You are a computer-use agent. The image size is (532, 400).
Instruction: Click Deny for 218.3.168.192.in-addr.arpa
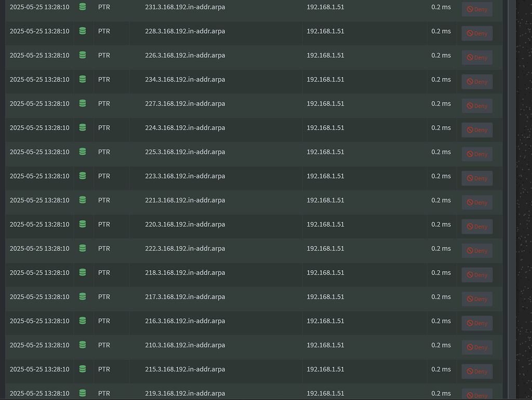476,274
